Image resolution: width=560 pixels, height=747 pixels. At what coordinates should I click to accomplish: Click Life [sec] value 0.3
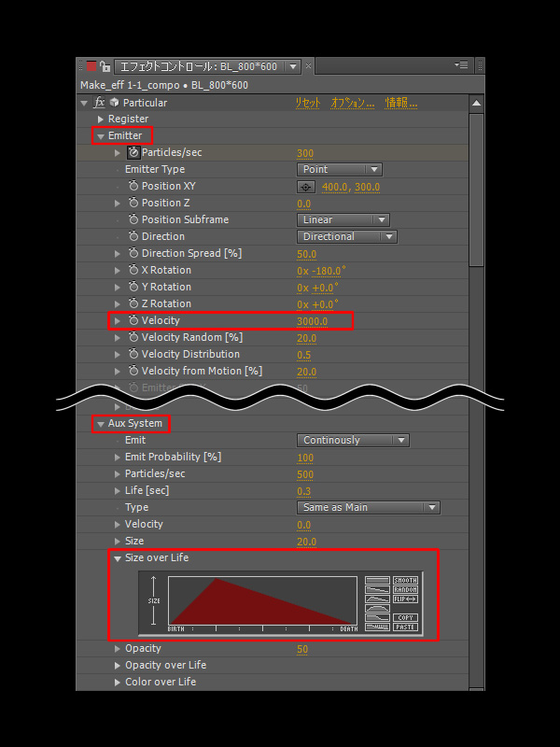[304, 492]
